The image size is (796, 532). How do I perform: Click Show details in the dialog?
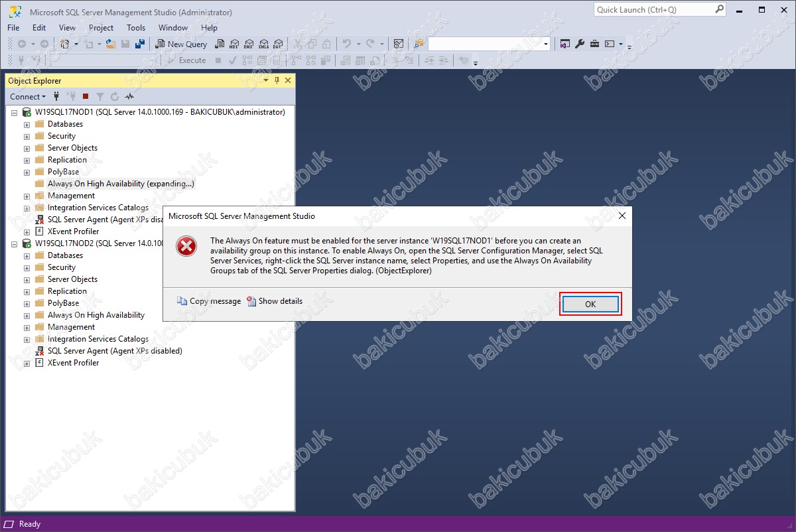[x=275, y=301]
